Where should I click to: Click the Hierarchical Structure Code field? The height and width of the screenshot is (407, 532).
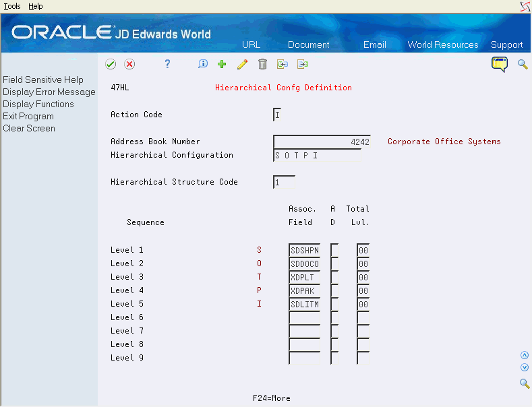[284, 182]
